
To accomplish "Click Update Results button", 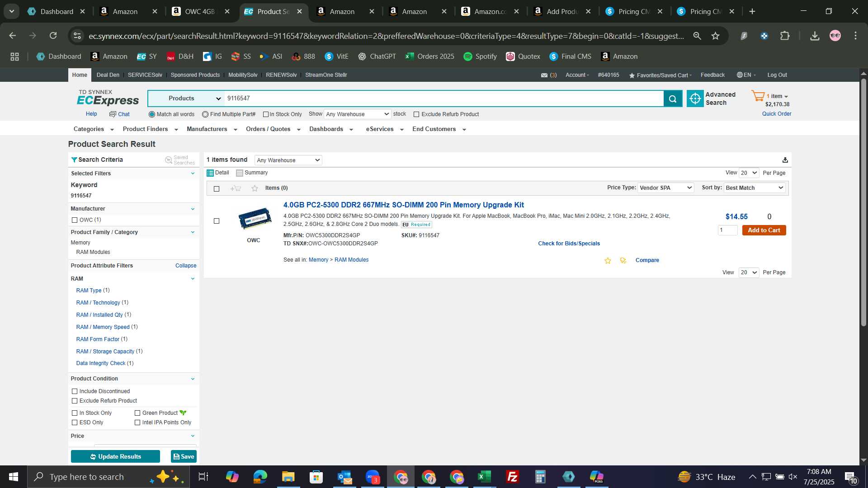I will click(115, 457).
